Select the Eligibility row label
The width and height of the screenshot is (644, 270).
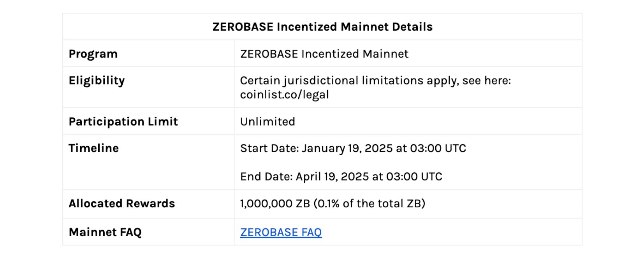click(x=97, y=81)
